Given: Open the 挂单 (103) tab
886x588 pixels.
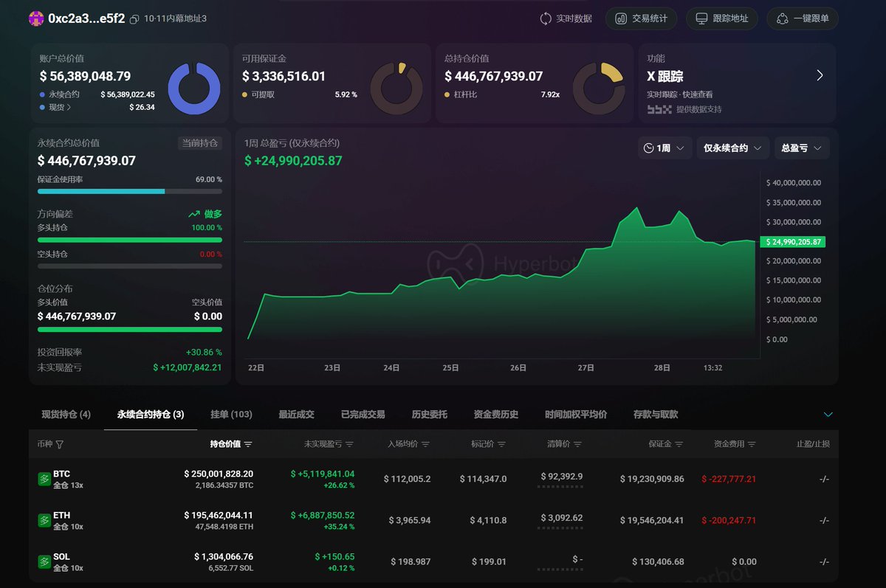Looking at the screenshot, I should click(231, 415).
